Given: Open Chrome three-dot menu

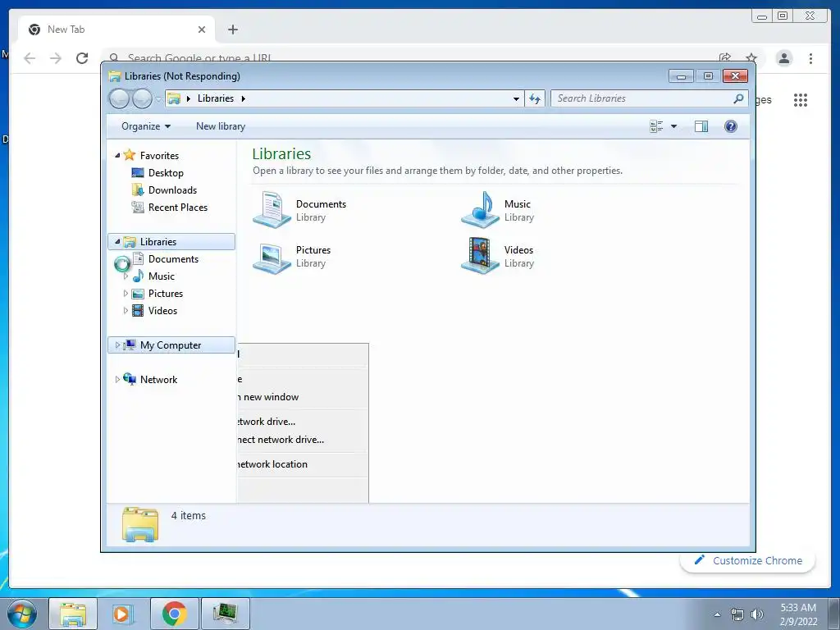Looking at the screenshot, I should [811, 58].
